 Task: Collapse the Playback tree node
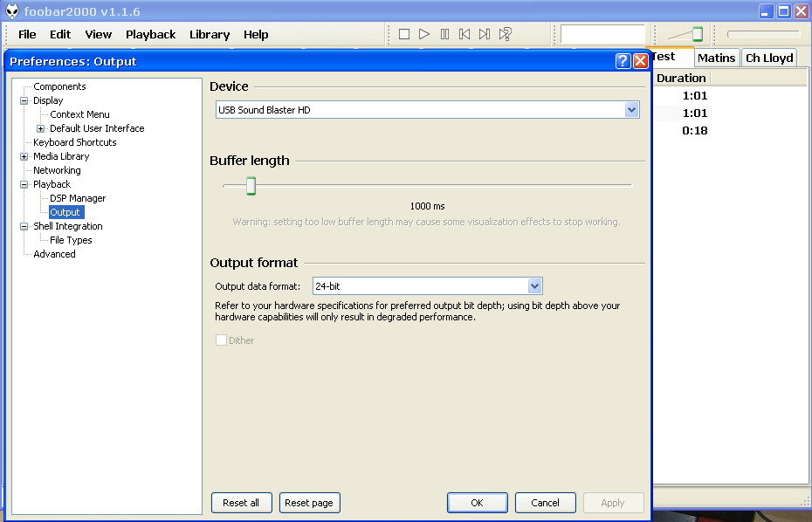24,184
